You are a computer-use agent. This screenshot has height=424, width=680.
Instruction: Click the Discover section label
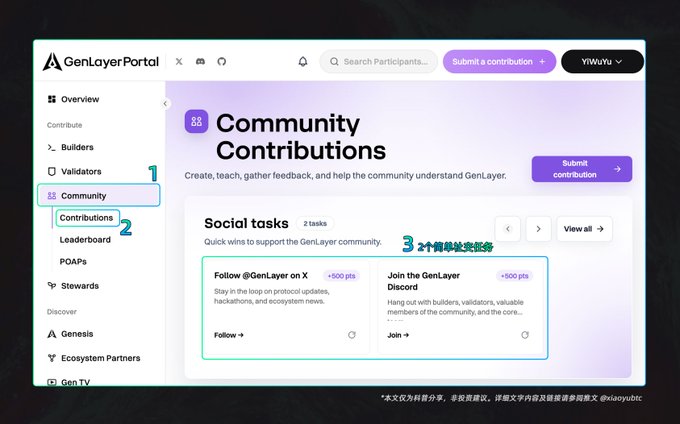click(x=62, y=312)
